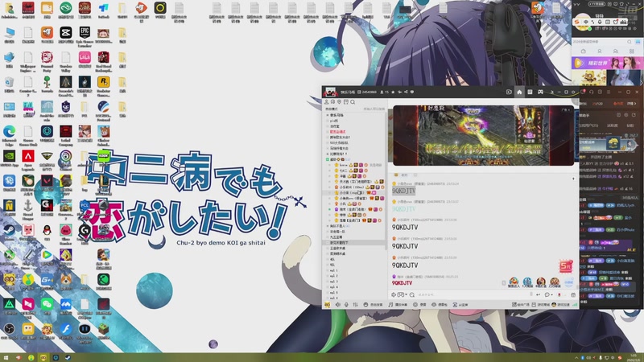
Task: Click the chat message input field
Action: (473, 294)
